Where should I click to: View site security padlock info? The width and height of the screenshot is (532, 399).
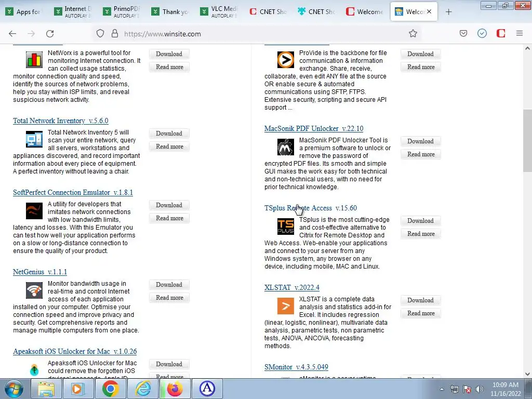click(x=115, y=33)
